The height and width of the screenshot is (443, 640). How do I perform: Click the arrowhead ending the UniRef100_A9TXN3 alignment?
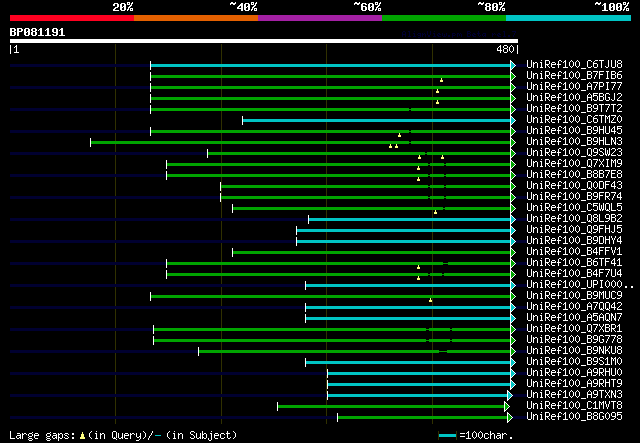tap(510, 395)
